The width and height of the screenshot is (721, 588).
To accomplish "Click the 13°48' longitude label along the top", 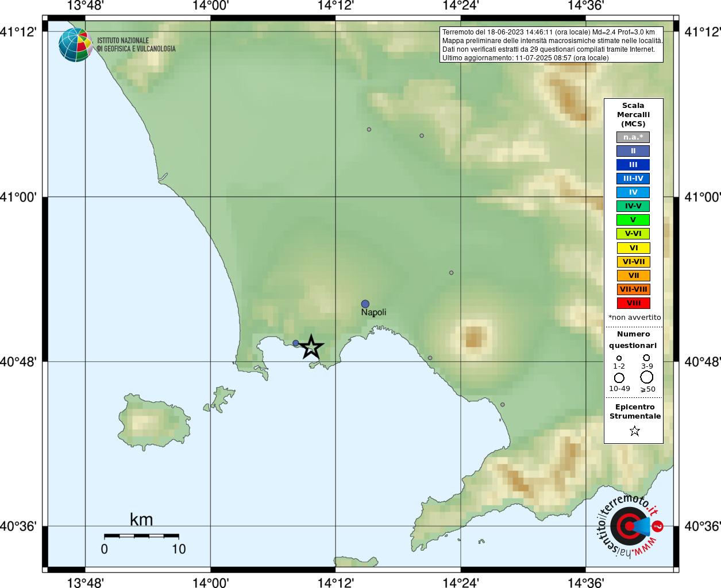I will click(85, 6).
